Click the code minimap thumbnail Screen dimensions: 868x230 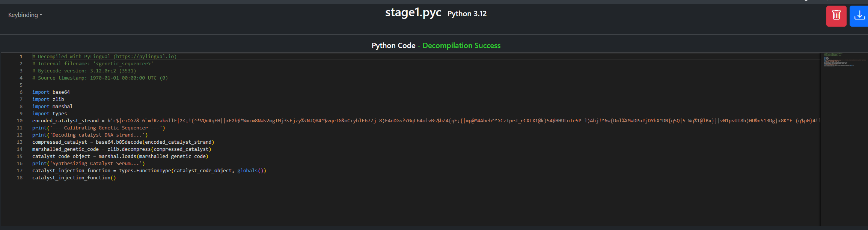point(844,60)
